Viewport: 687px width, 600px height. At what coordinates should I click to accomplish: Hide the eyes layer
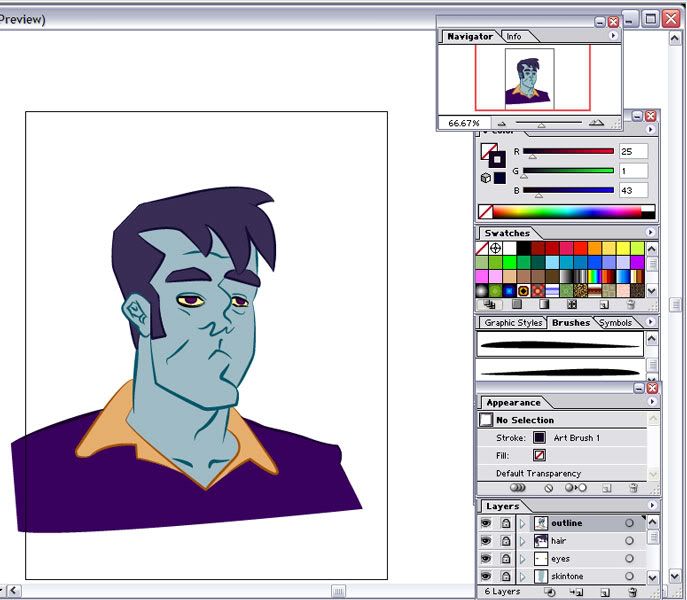tap(485, 558)
